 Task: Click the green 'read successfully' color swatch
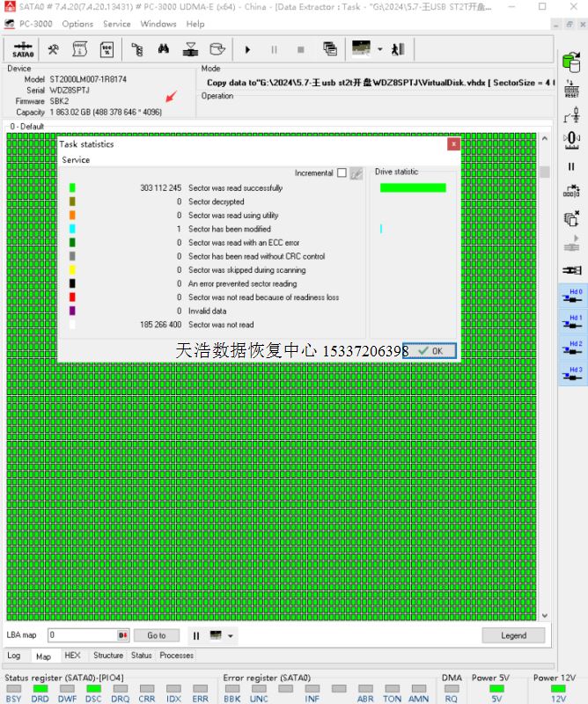[x=72, y=187]
